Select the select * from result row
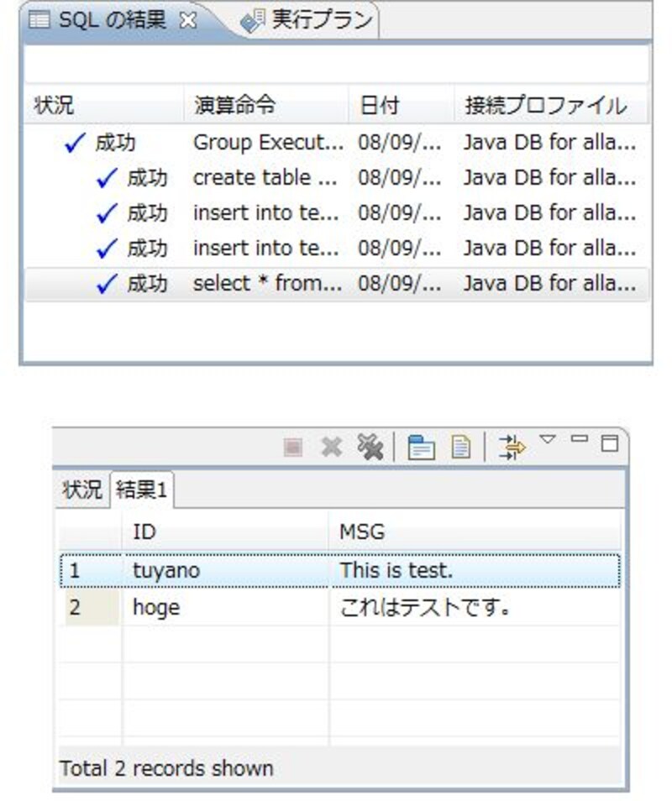This screenshot has width=672, height=801. [x=267, y=284]
